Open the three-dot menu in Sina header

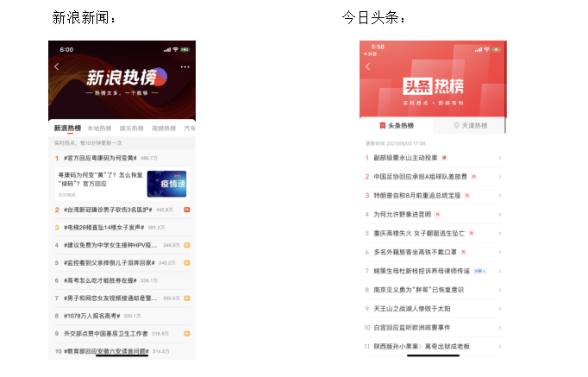click(185, 66)
